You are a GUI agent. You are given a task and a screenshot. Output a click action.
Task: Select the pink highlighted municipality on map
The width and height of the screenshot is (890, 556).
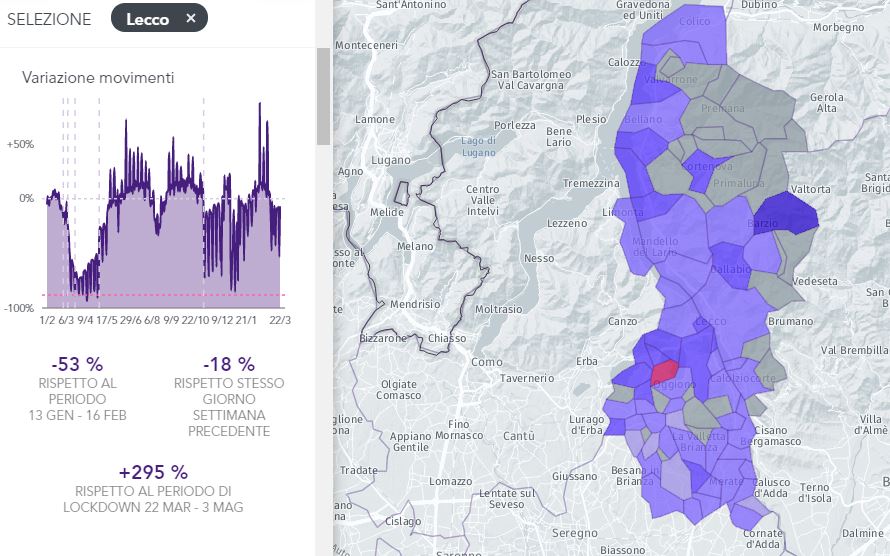point(665,372)
